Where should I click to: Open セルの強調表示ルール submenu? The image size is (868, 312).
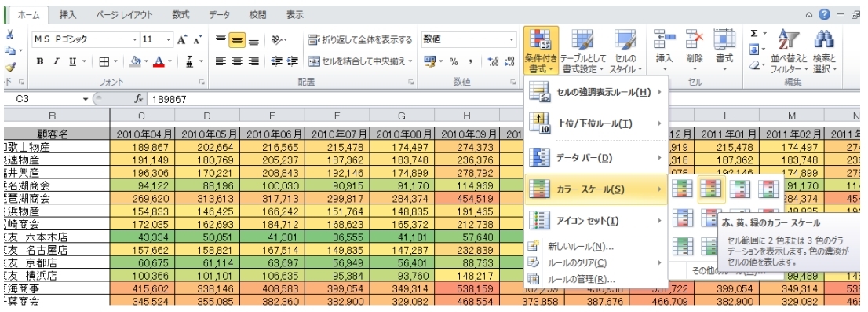[x=596, y=92]
